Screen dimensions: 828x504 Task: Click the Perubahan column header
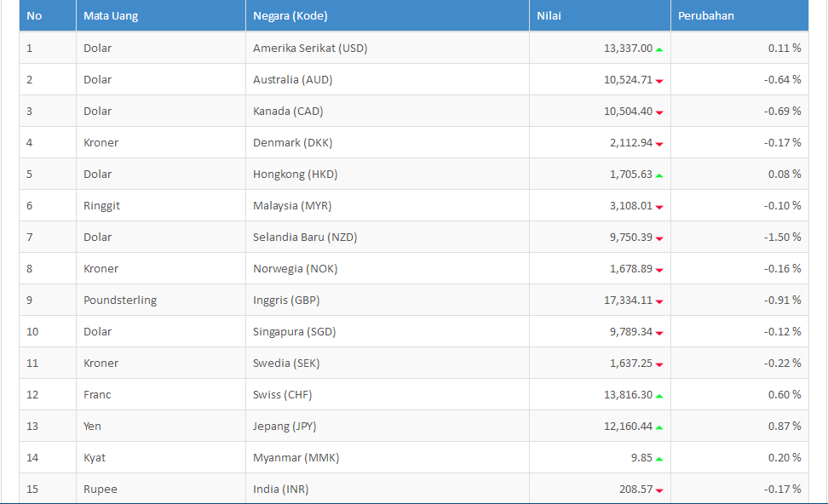739,15
